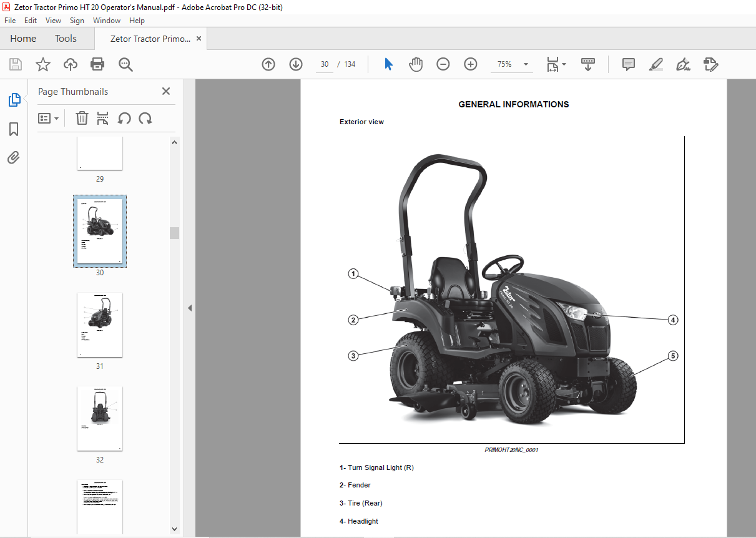Zoom out with the minus circle

(443, 64)
